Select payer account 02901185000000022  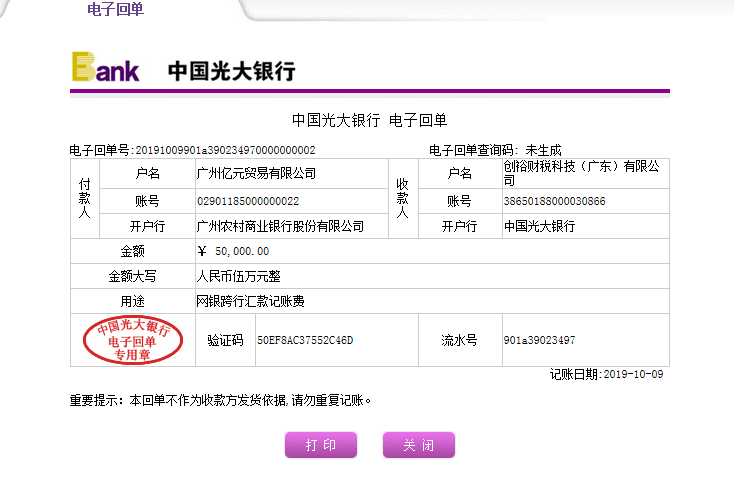click(248, 201)
